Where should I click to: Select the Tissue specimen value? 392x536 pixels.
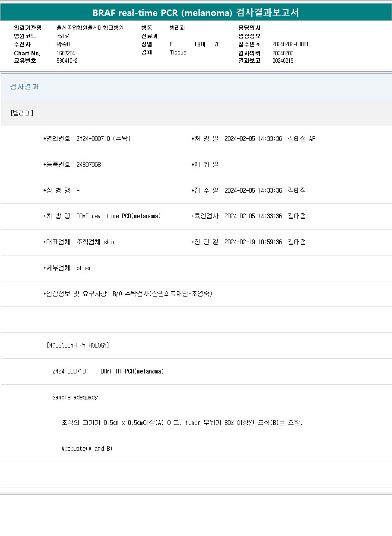(178, 52)
